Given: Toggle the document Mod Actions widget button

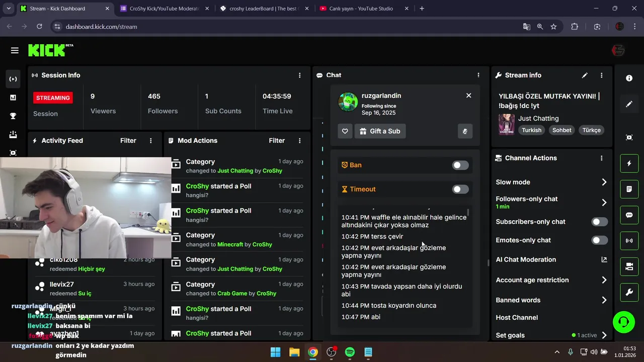Looking at the screenshot, I should [x=629, y=189].
